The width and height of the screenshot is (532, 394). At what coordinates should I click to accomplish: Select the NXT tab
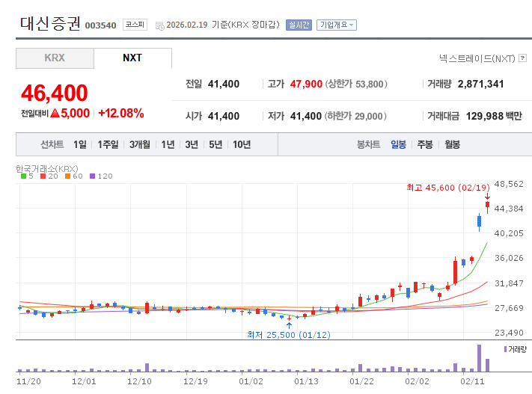click(132, 58)
